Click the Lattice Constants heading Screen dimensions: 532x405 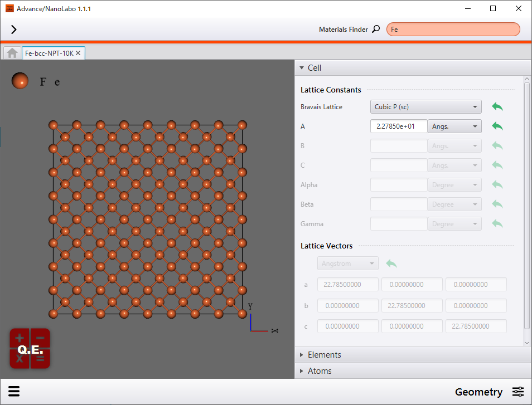(331, 90)
